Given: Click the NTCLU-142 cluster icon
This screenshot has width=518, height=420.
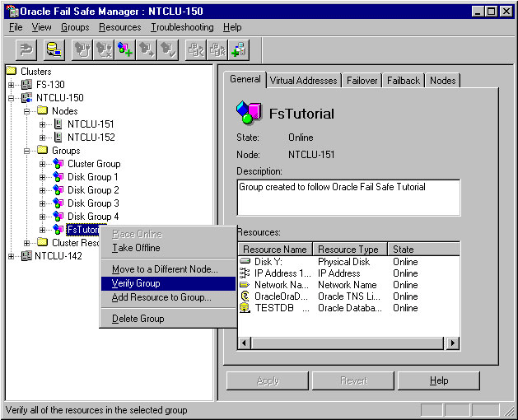Looking at the screenshot, I should (26, 256).
